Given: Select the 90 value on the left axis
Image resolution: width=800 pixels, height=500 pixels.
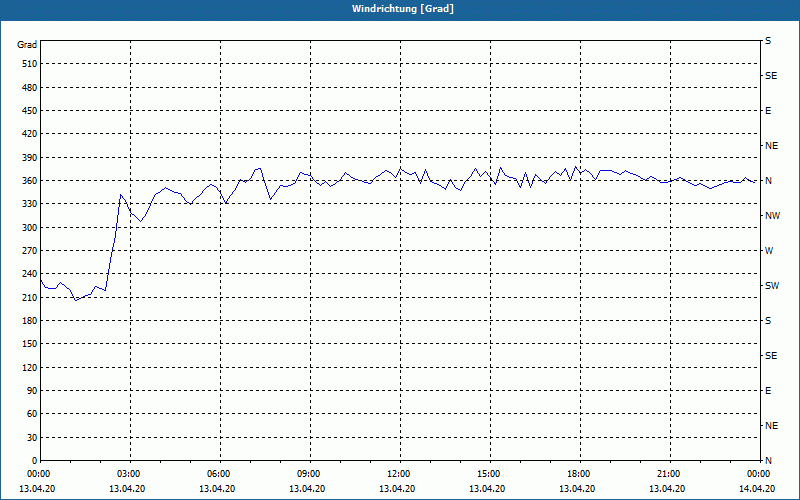Looking at the screenshot, I should [32, 391].
